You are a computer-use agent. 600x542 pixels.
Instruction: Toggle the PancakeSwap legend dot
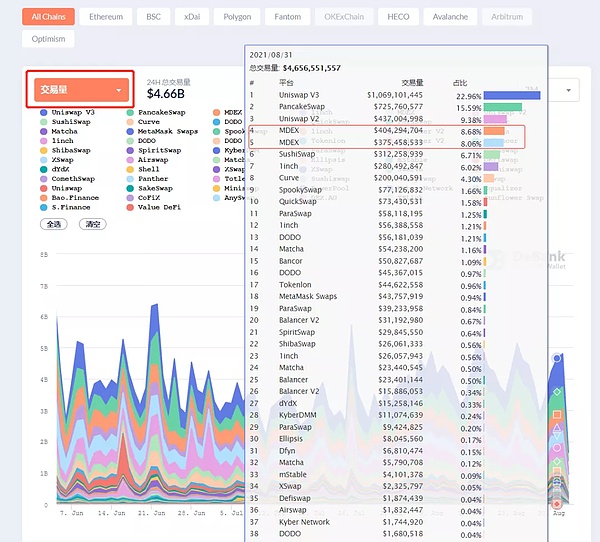pyautogui.click(x=131, y=112)
